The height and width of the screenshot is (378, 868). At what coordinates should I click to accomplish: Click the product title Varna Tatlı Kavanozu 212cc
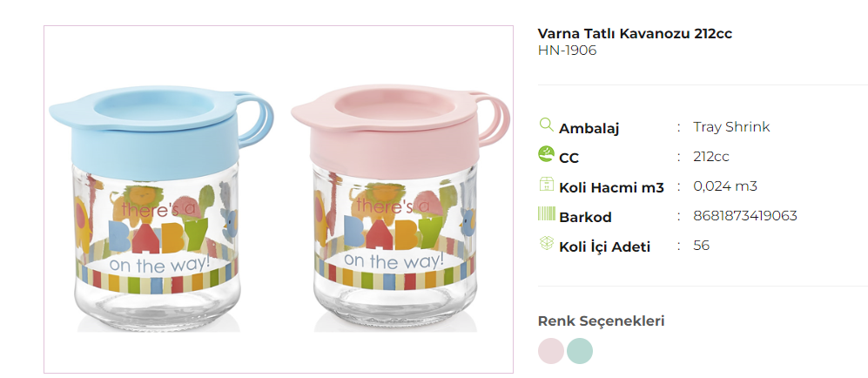coord(635,34)
